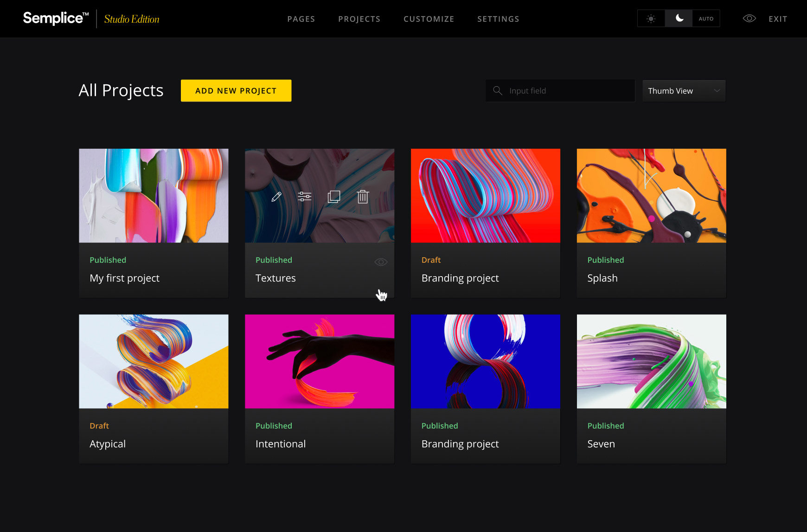Click the Atypical project title
This screenshot has height=532, width=807.
108,444
